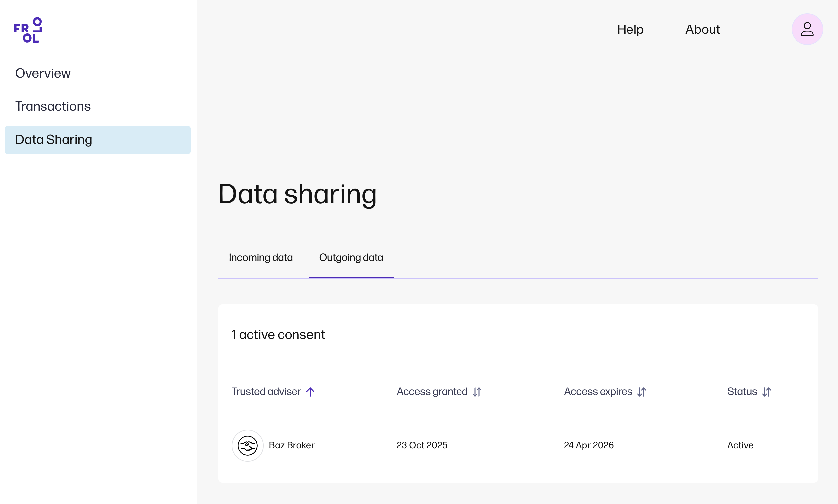Screen dimensions: 838x504
Task: Click Access granted sort arrows icon
Action: click(x=477, y=392)
